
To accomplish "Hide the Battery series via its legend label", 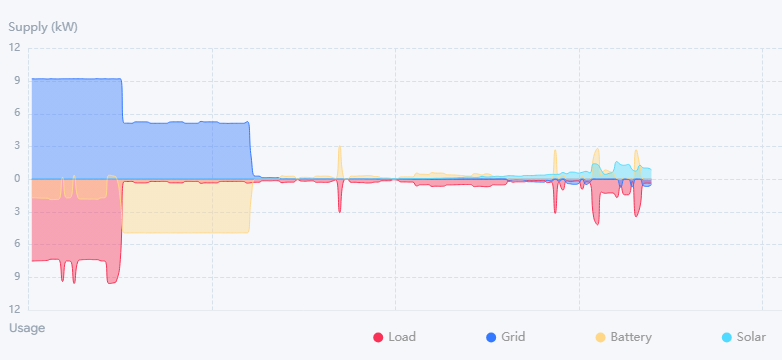I will [x=631, y=338].
